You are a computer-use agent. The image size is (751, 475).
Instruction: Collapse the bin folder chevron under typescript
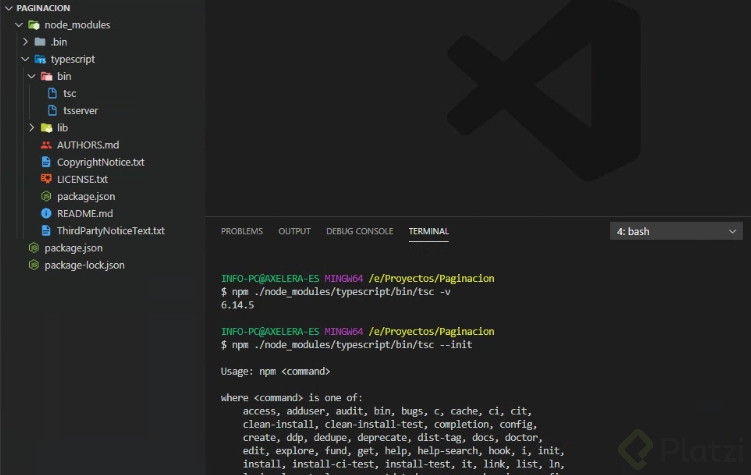click(32, 77)
